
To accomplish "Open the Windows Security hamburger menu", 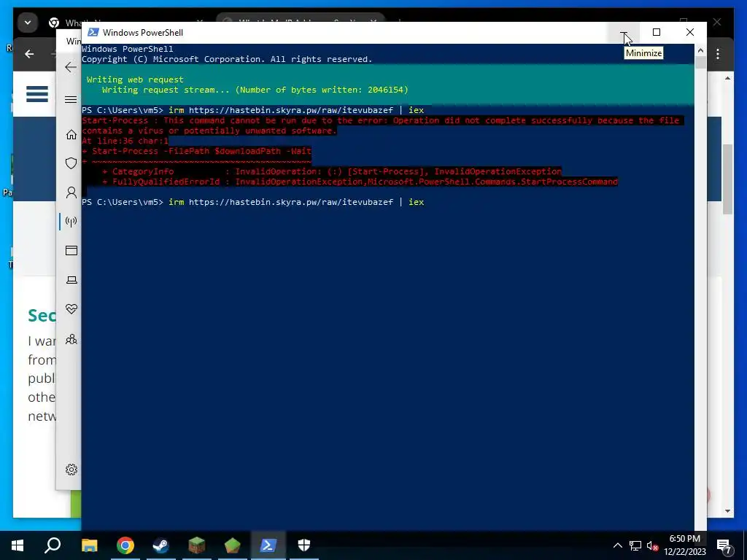I will pos(71,99).
